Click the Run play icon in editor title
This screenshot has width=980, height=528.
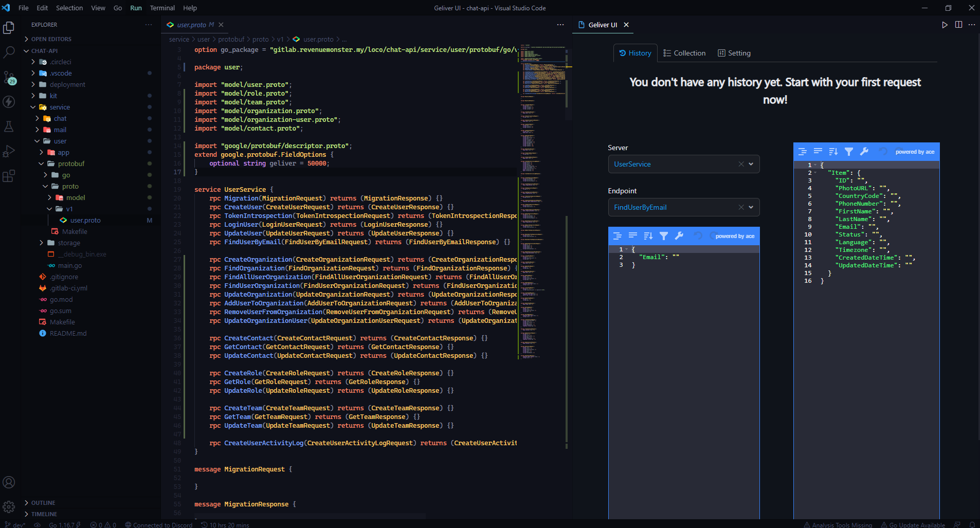945,25
